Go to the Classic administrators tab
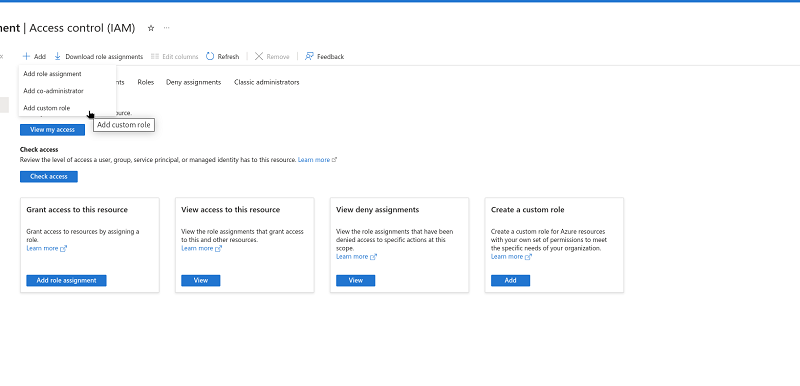800x386 pixels. (x=266, y=82)
